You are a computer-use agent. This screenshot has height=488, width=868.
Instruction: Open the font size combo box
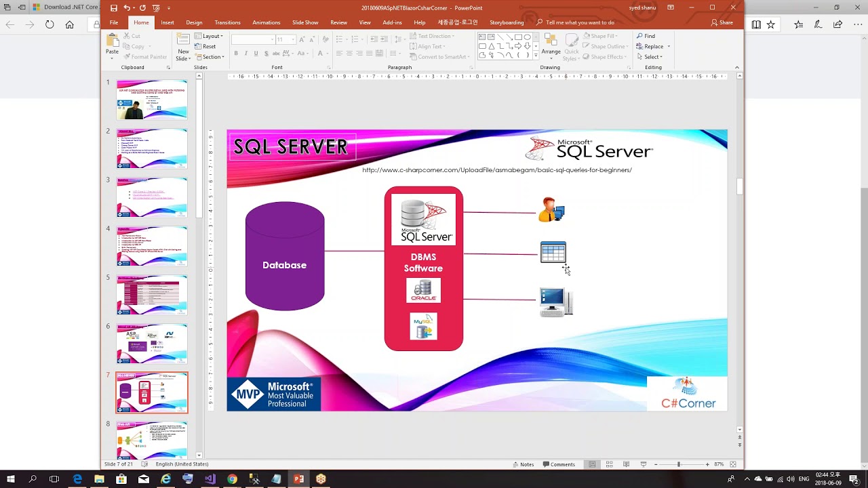(x=285, y=39)
